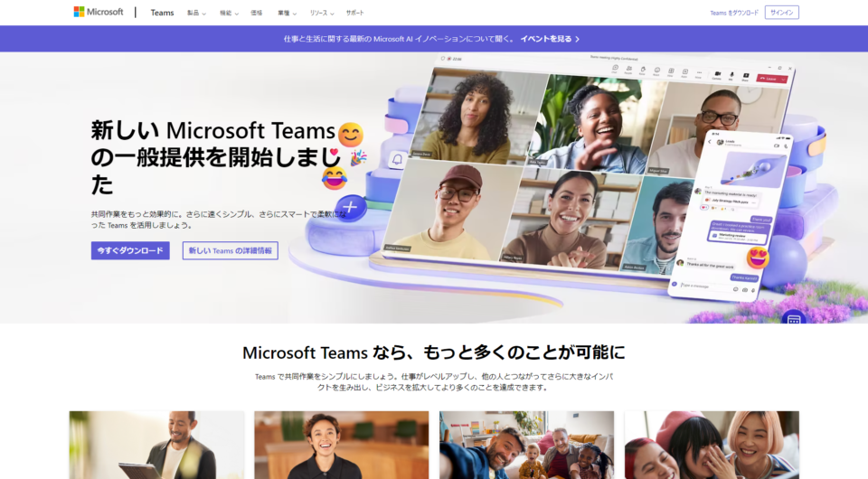
Task: Click the bell notification icon in hero
Action: pos(397,160)
